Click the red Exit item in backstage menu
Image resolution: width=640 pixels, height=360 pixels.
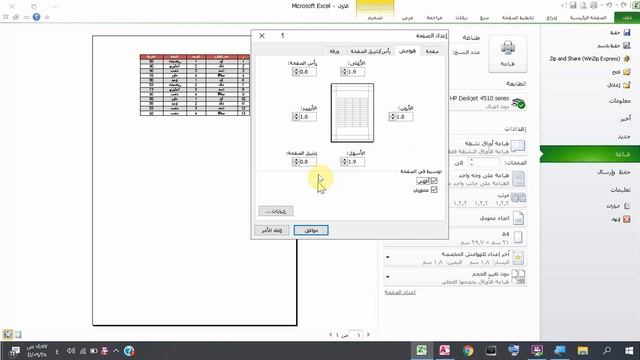point(621,219)
